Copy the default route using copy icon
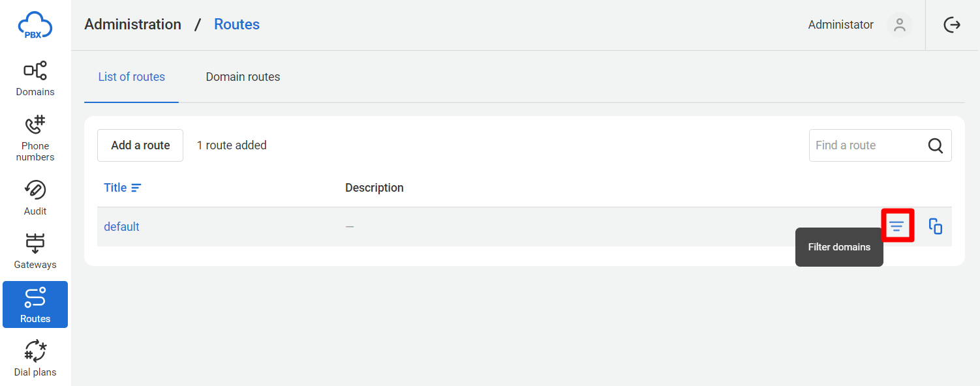Image resolution: width=980 pixels, height=386 pixels. [x=936, y=226]
